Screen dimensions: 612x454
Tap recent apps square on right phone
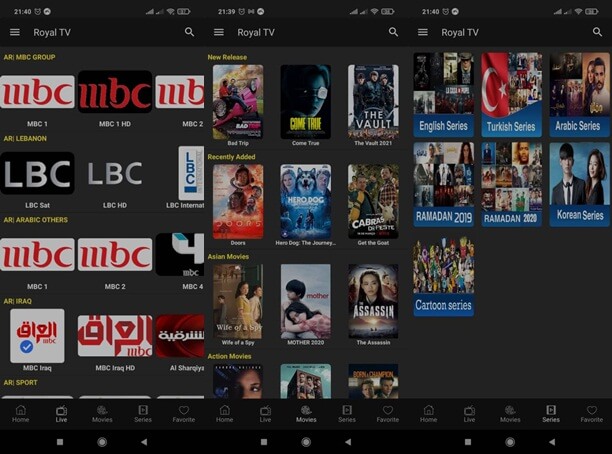(x=468, y=442)
